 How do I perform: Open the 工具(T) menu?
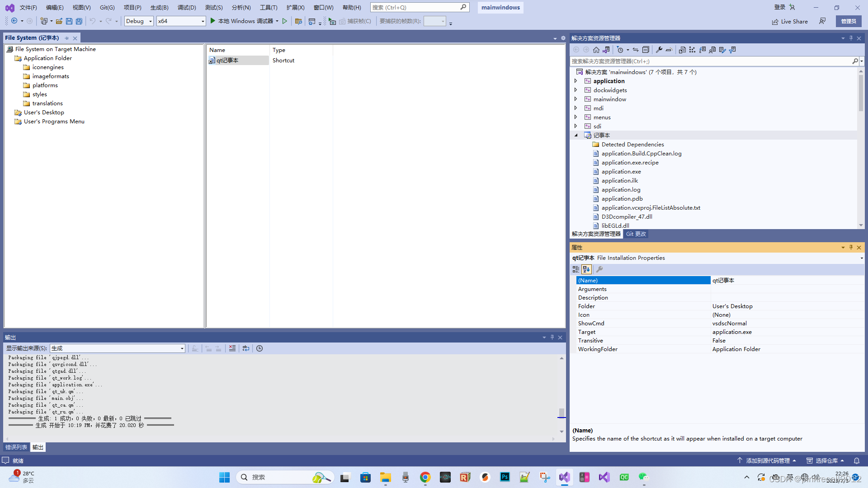tap(268, 7)
